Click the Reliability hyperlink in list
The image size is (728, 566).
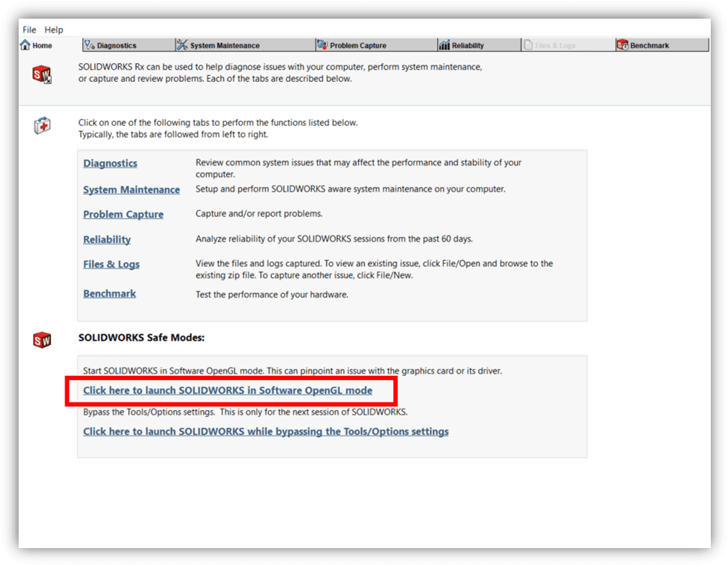click(107, 240)
